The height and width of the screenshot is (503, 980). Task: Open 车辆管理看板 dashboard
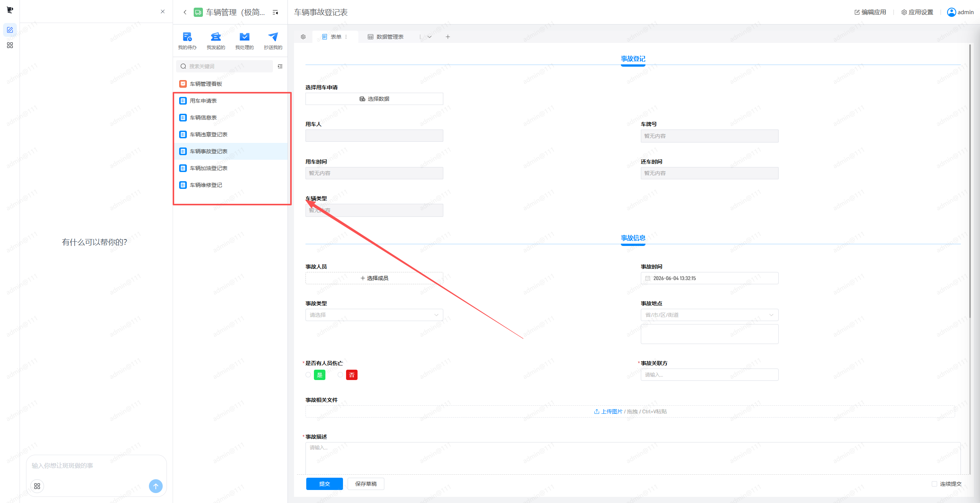pyautogui.click(x=230, y=84)
